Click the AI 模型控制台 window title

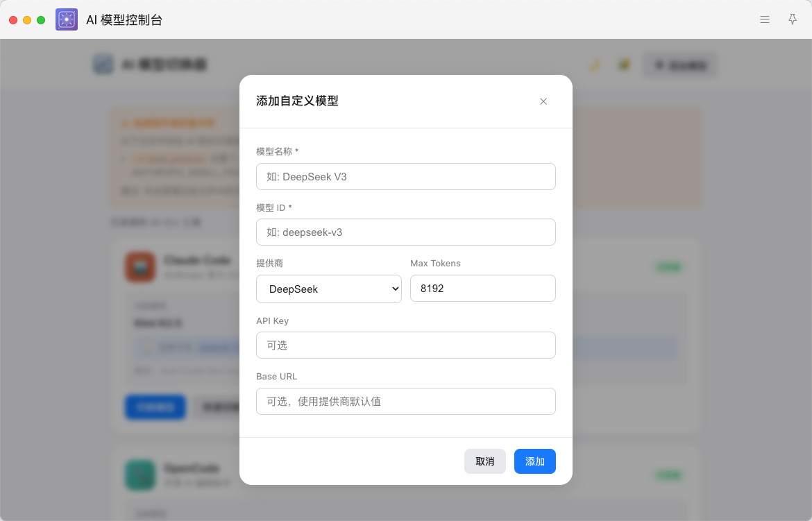pyautogui.click(x=124, y=20)
